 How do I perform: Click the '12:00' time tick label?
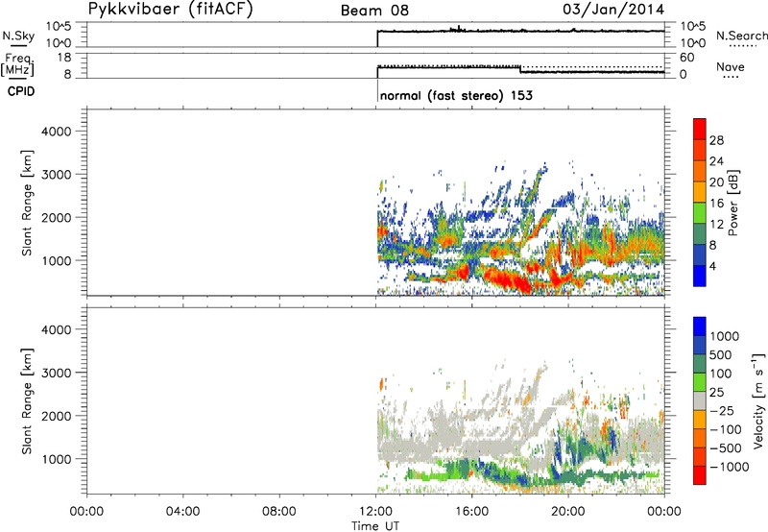375,512
